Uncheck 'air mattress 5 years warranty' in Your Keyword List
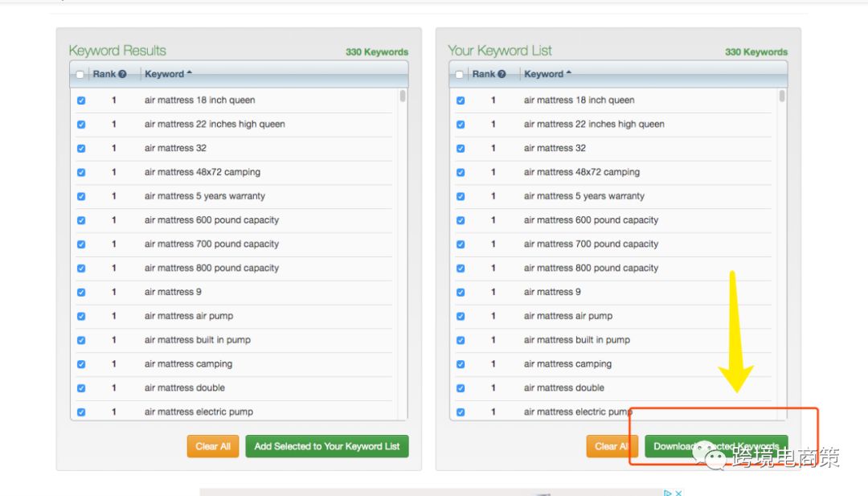The width and height of the screenshot is (868, 496). point(461,196)
